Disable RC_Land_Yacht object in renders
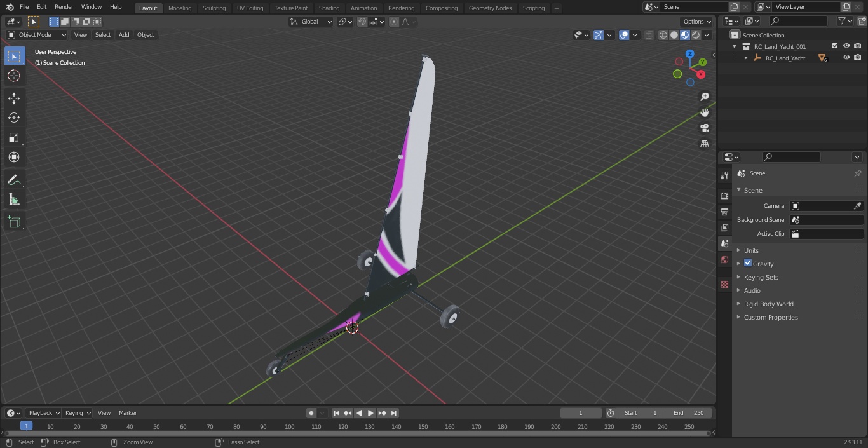 click(858, 57)
